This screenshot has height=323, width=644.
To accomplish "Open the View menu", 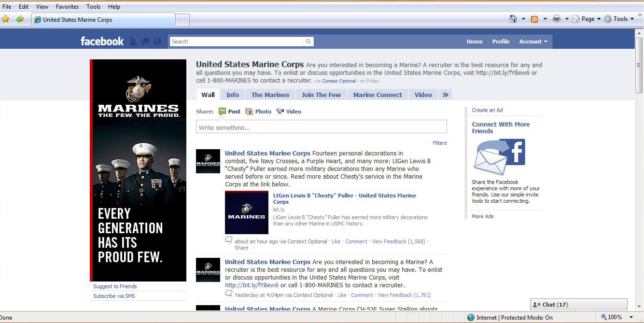I will coord(42,7).
